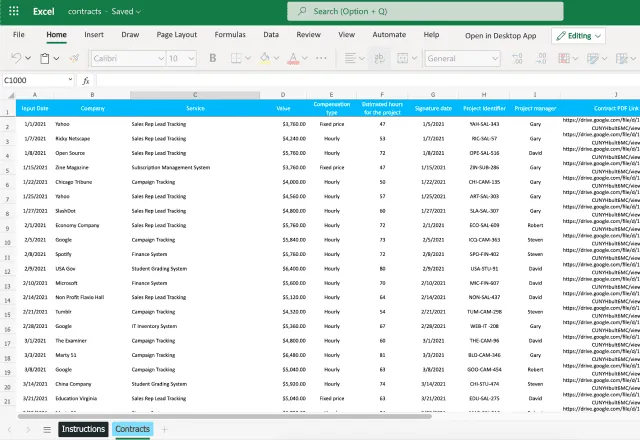This screenshot has height=440, width=640.
Task: Select the Data tab
Action: [271, 35]
